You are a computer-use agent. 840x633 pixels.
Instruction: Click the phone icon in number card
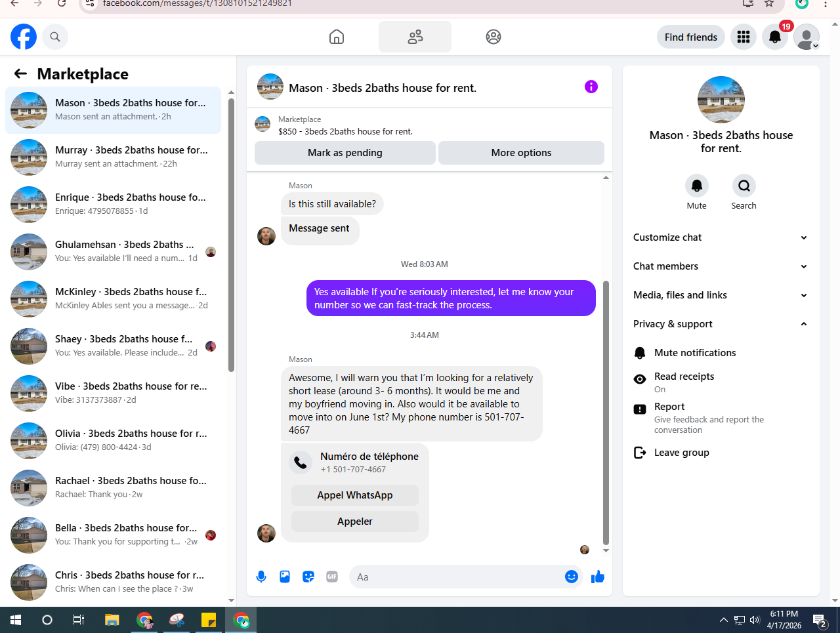click(301, 462)
